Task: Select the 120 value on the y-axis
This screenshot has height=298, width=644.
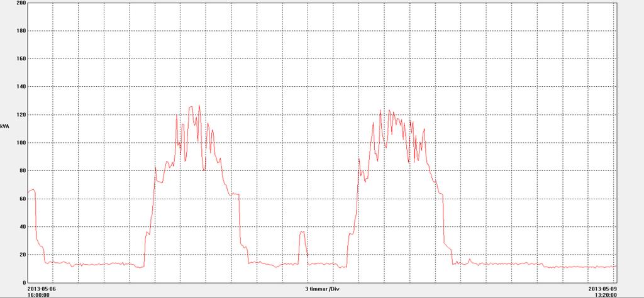Action: [21, 114]
